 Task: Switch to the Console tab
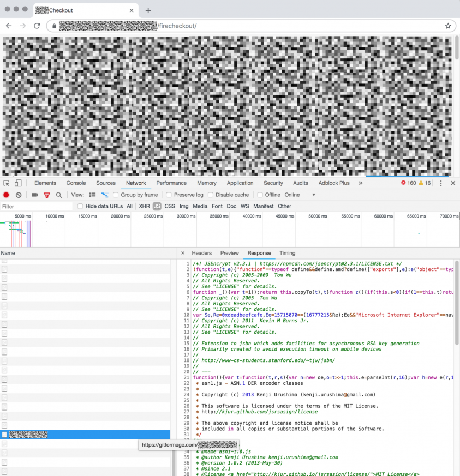[76, 183]
